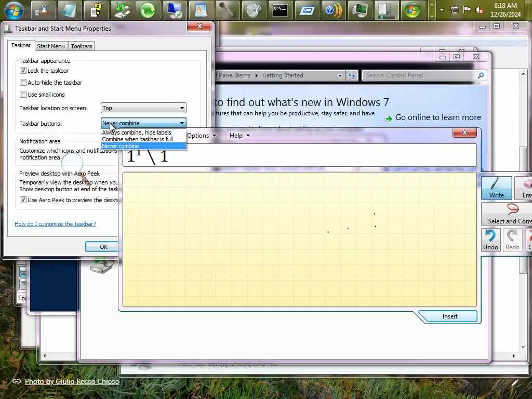This screenshot has height=399, width=532.
Task: Open the question-mark help taskbar icon
Action: point(96,9)
